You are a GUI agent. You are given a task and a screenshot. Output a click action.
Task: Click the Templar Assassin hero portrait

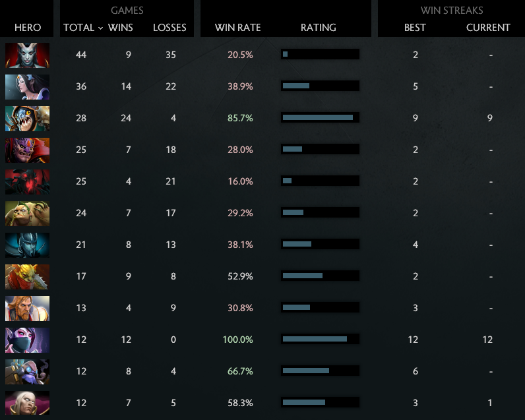(27, 340)
